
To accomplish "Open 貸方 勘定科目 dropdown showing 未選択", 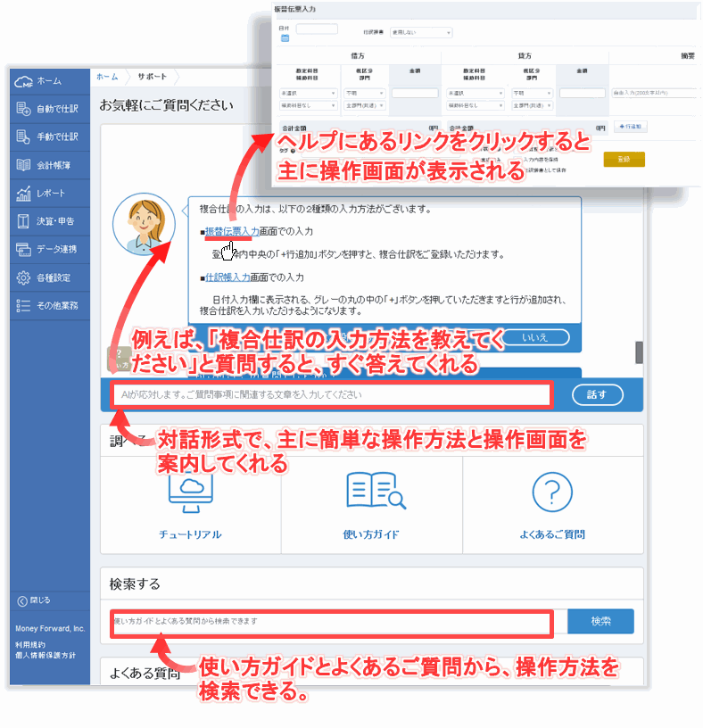I will (476, 94).
